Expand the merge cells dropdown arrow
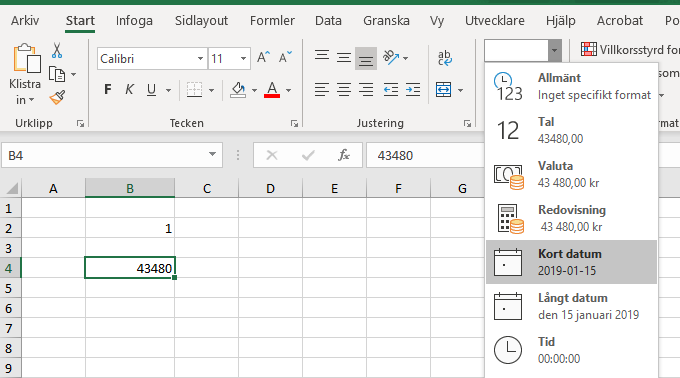The image size is (680, 378). point(461,90)
